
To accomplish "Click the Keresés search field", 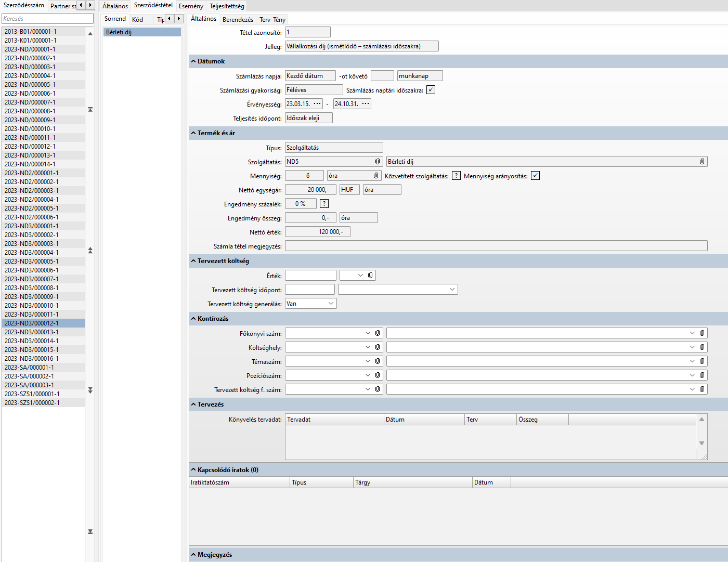I will [47, 19].
